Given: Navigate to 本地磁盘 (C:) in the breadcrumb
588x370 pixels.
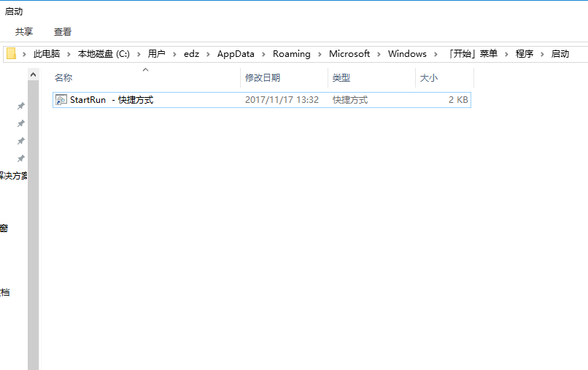Looking at the screenshot, I should (x=104, y=54).
